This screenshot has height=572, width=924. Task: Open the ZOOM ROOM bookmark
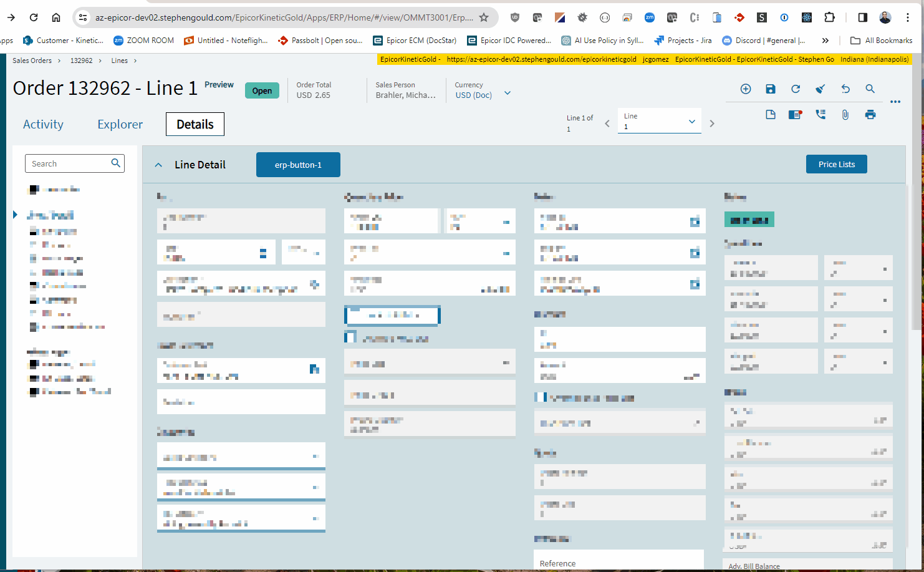[x=144, y=41]
